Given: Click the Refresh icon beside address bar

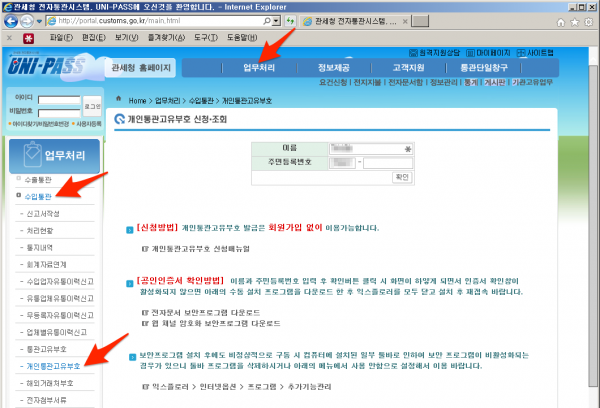Looking at the screenshot, I should (291, 20).
